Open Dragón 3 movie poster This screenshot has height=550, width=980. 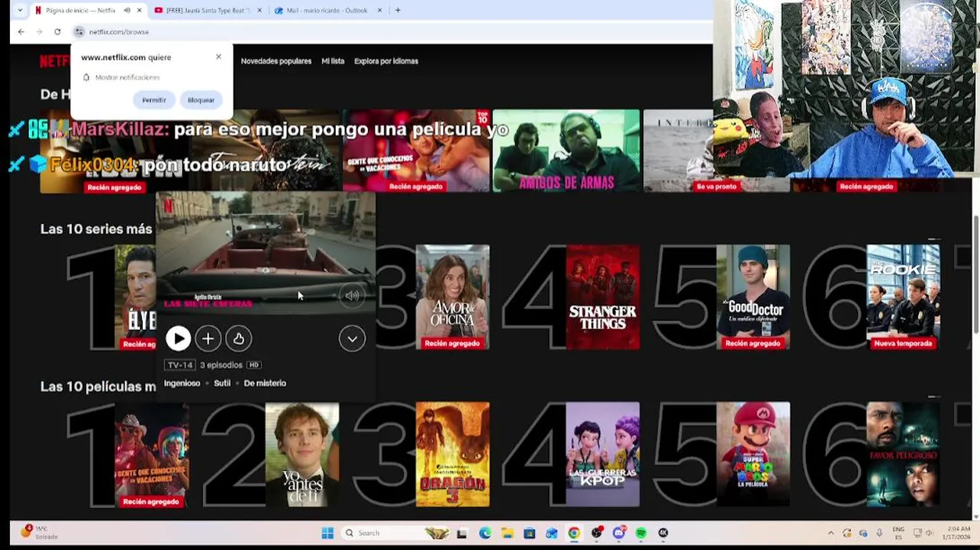(453, 455)
